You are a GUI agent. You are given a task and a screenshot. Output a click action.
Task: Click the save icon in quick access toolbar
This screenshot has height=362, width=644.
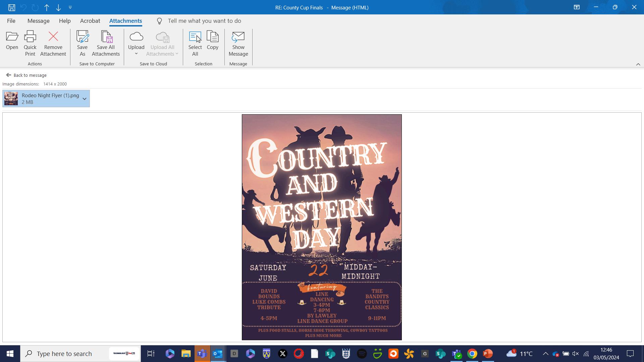pos(12,7)
